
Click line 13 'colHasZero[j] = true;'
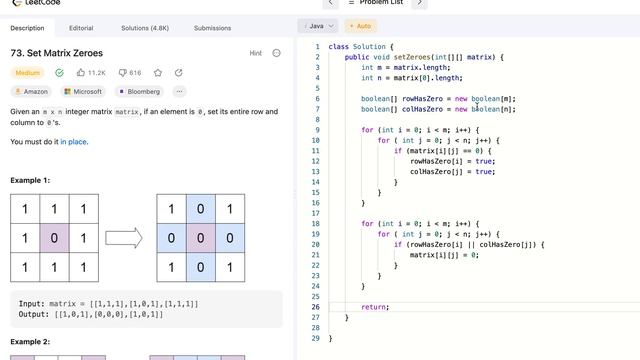pyautogui.click(x=453, y=171)
